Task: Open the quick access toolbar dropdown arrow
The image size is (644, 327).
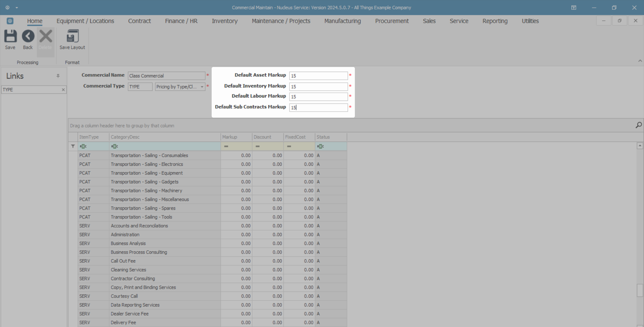Action: pyautogui.click(x=17, y=7)
